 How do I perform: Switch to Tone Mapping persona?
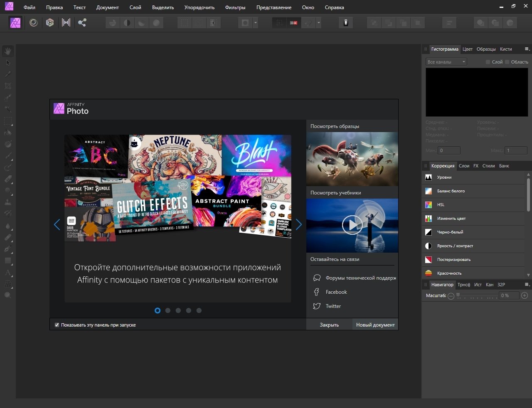point(66,23)
